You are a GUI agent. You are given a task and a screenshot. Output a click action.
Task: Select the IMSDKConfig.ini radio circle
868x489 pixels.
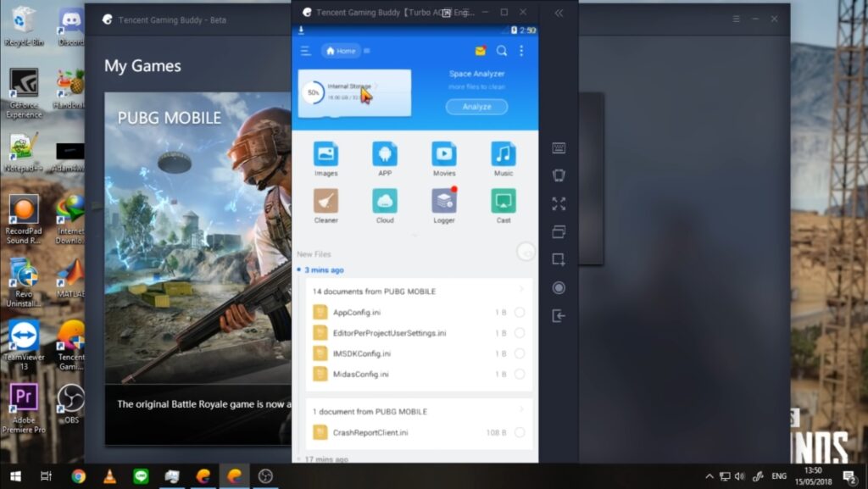click(520, 353)
